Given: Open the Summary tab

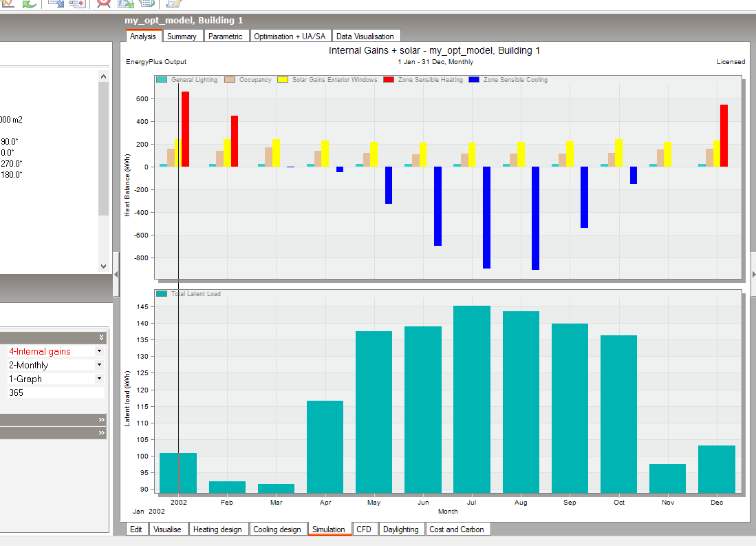Looking at the screenshot, I should pos(182,36).
